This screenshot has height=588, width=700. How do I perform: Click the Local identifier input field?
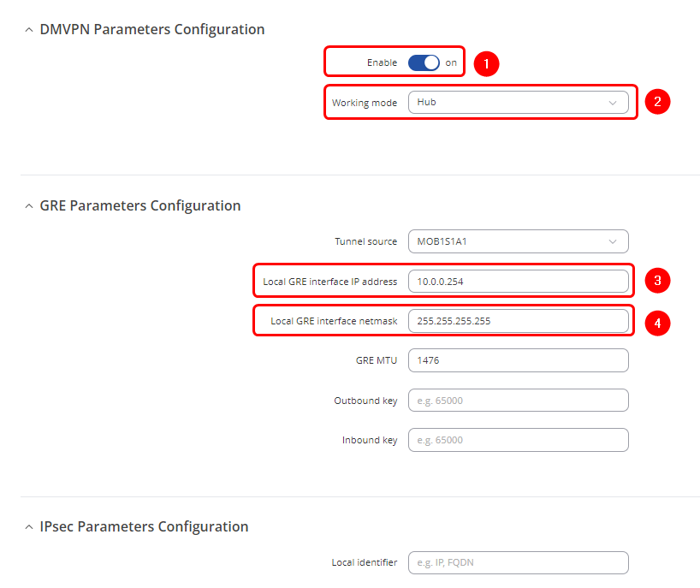click(518, 562)
